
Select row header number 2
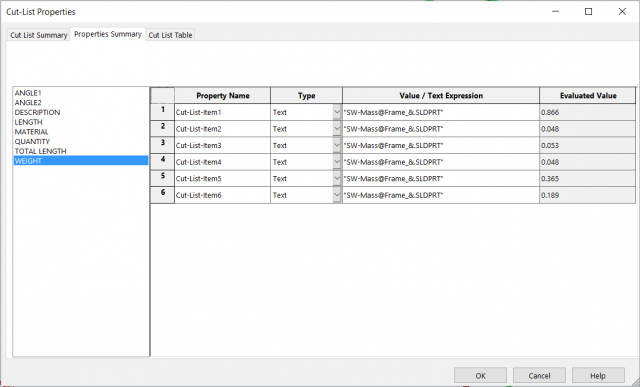162,129
